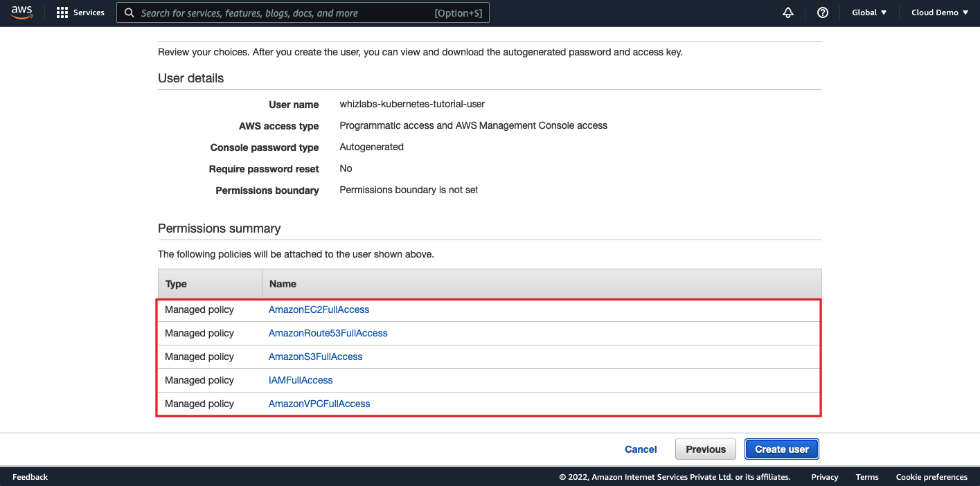This screenshot has height=486, width=980.
Task: Go back with the Previous button
Action: [706, 449]
